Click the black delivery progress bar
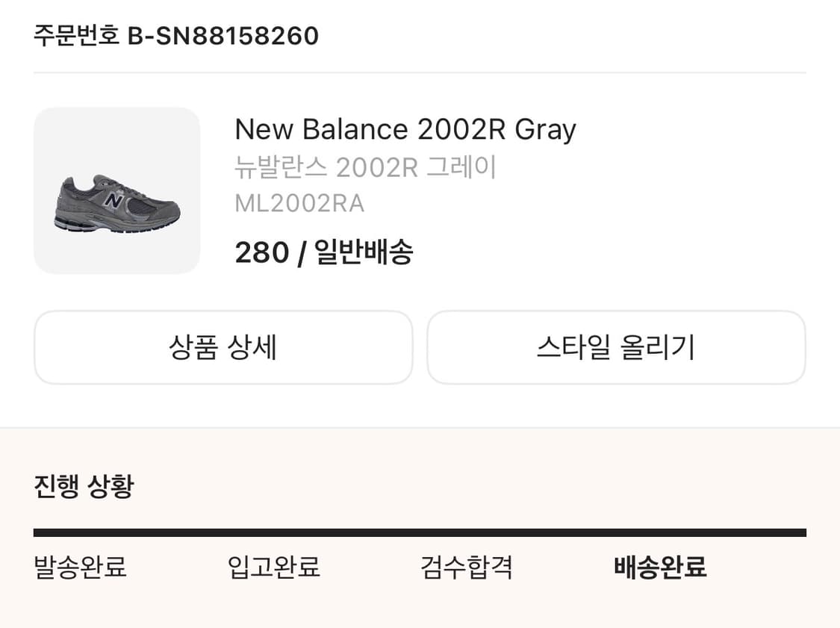This screenshot has height=628, width=840. [420, 532]
